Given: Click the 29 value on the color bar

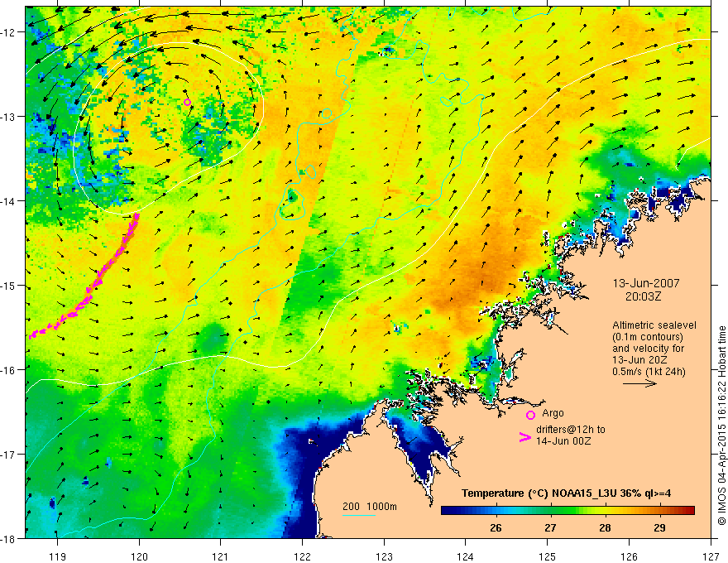Looking at the screenshot, I should point(659,528).
